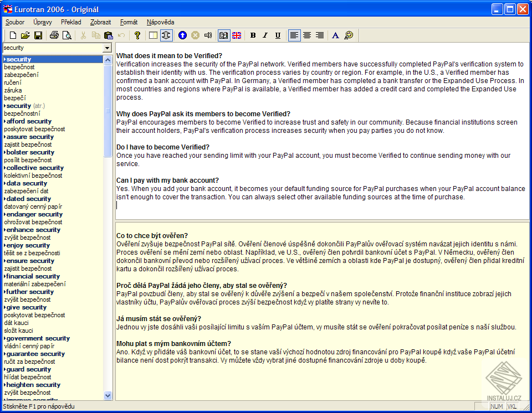The image size is (532, 413).
Task: Click the grayed-out Copy icon
Action: (96, 35)
